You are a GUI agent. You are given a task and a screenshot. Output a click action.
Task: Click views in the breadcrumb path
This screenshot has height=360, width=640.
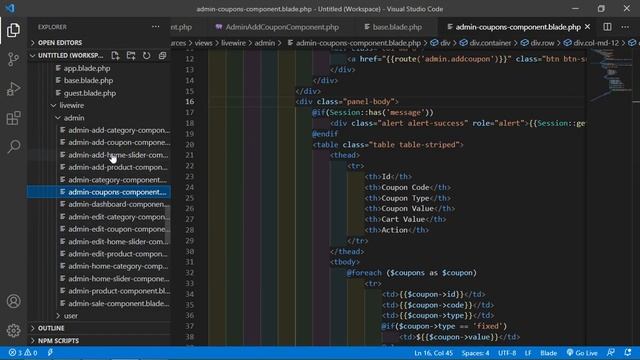[x=203, y=43]
